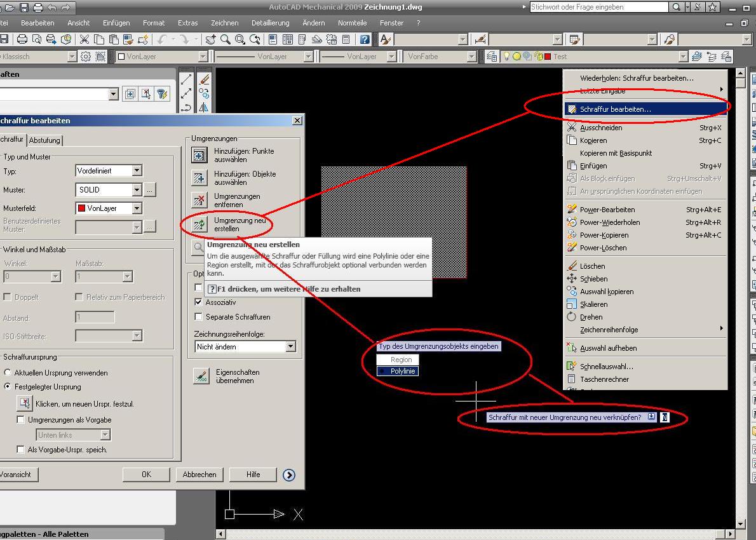756x540 pixels.
Task: Click 'Umgrenzung neu erstellen' icon button
Action: 199,224
